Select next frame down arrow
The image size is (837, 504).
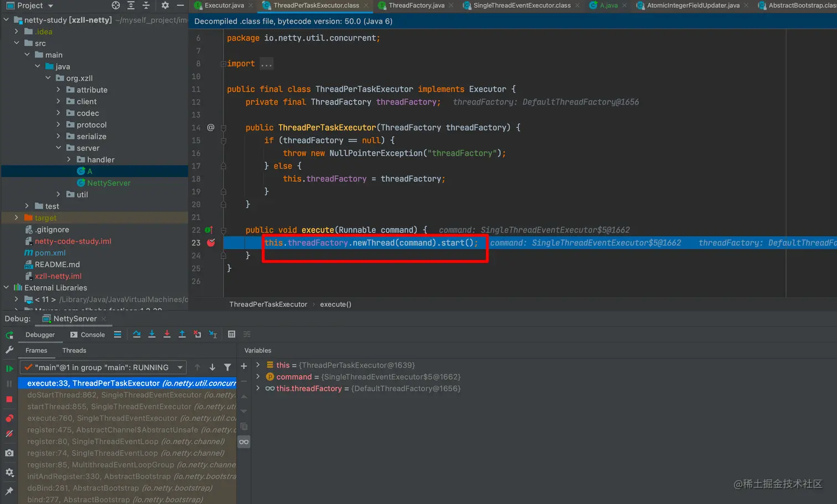pos(212,367)
